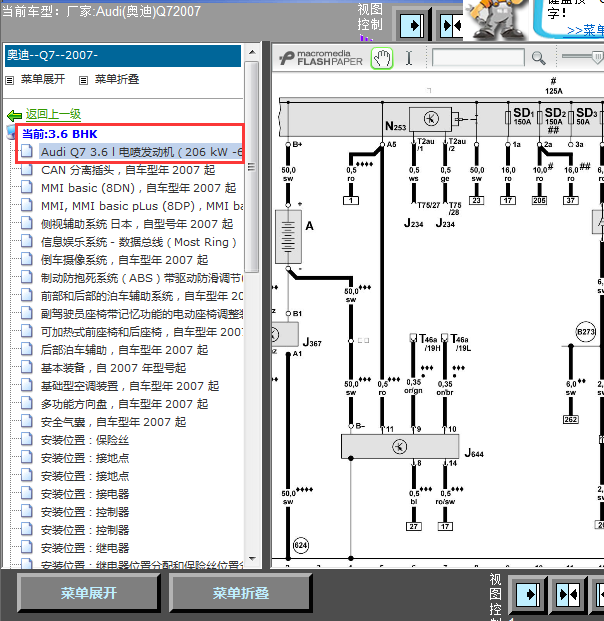This screenshot has height=621, width=604.
Task: Click the FlashPaper search text field
Action: [x=478, y=58]
